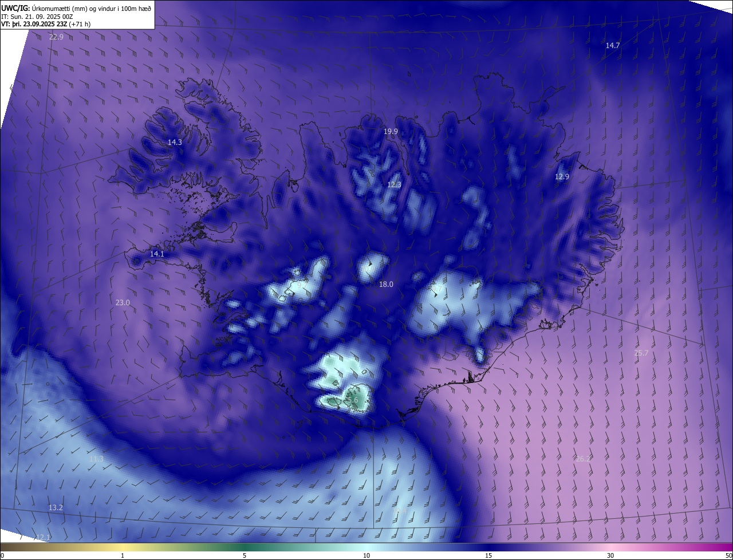Click the 13.2 value near the bottom-left
The width and height of the screenshot is (733, 560).
56,507
